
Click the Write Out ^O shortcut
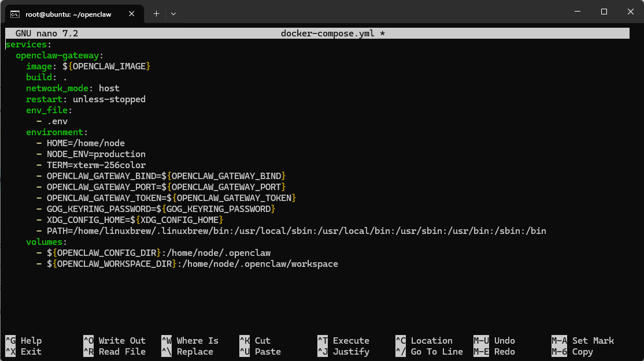[113, 340]
